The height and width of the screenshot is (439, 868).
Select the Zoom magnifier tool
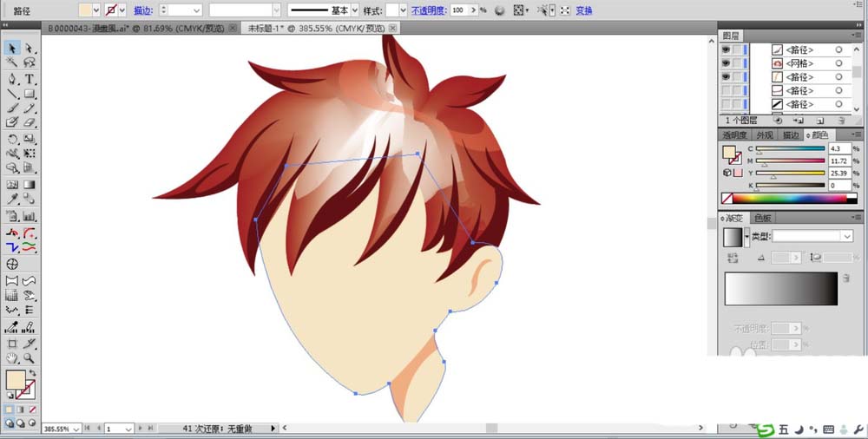[x=29, y=358]
